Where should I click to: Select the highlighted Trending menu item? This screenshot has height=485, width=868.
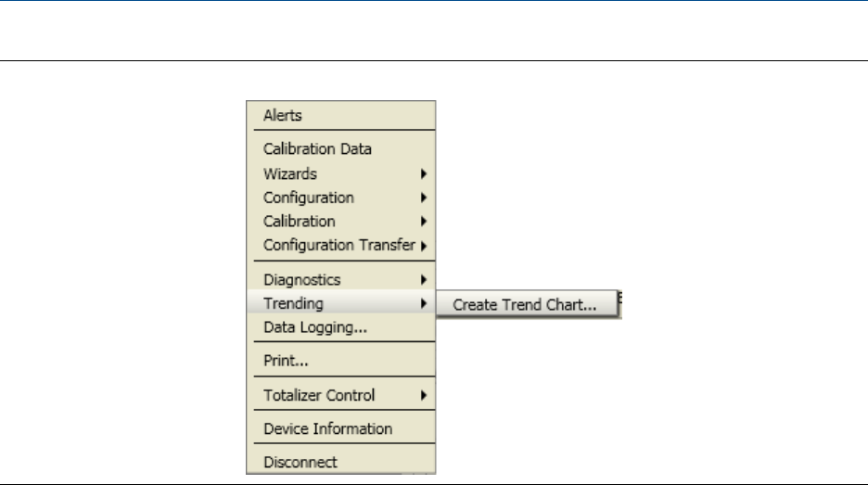click(x=293, y=303)
